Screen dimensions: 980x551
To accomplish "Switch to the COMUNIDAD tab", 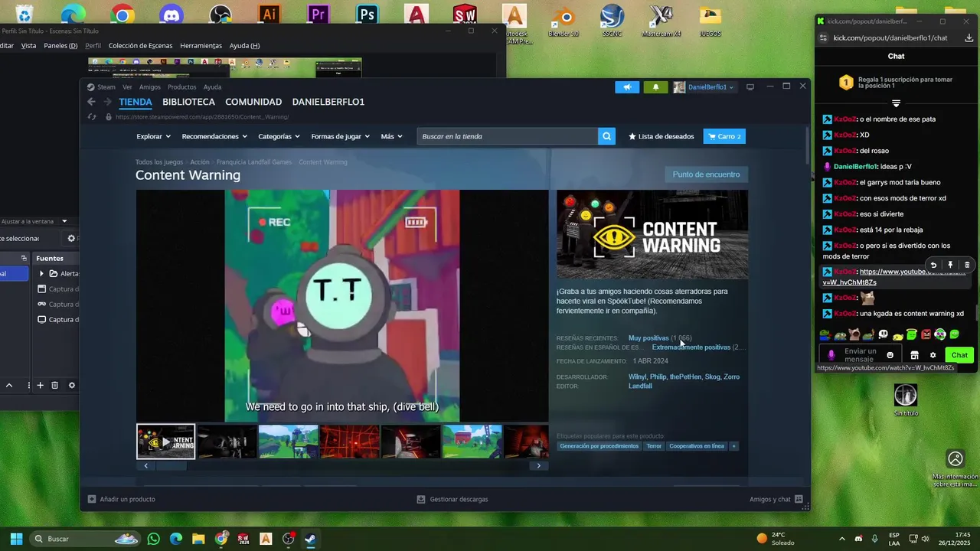I will 253,102.
